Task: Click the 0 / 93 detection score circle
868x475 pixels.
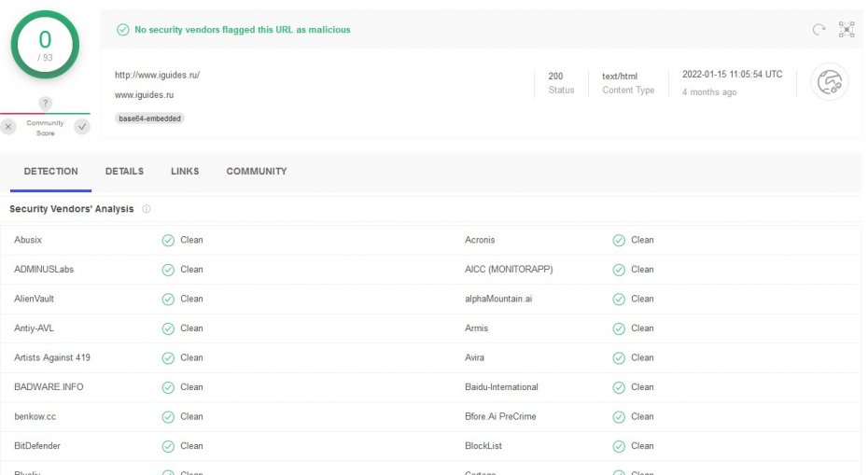Action: point(45,45)
